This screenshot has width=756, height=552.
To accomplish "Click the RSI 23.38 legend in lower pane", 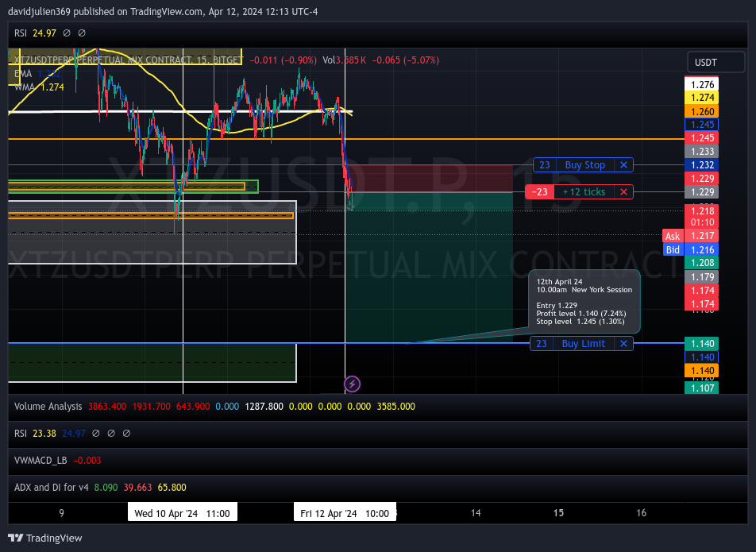I will point(35,434).
